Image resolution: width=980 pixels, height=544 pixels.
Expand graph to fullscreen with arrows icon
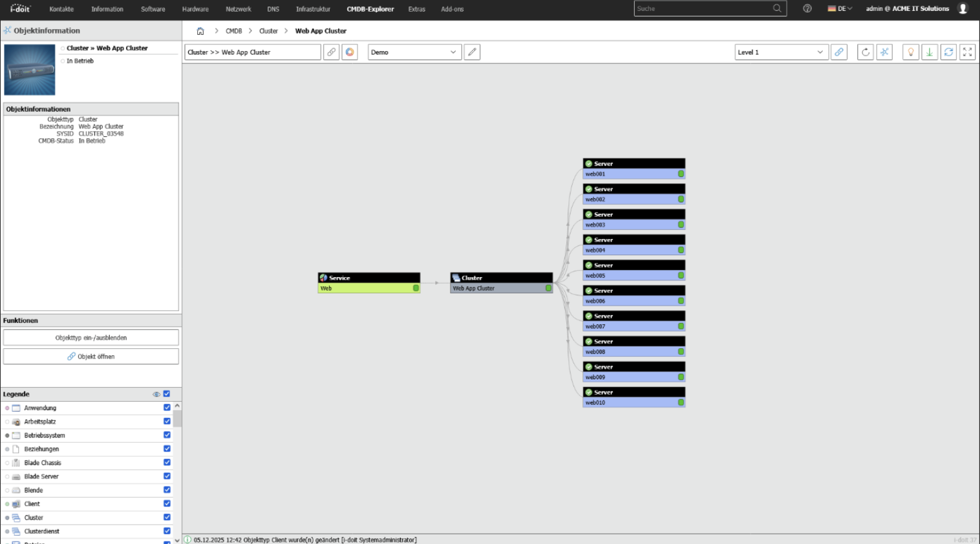967,52
